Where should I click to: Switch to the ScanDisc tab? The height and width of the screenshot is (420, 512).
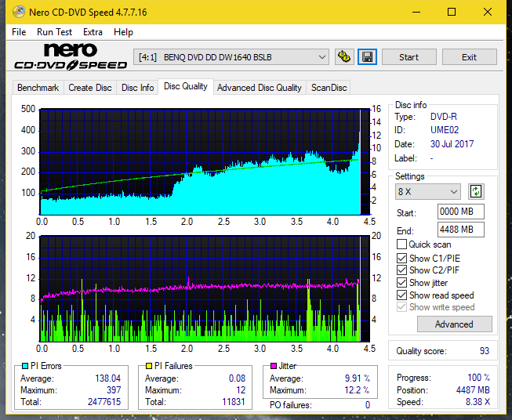[x=329, y=88]
